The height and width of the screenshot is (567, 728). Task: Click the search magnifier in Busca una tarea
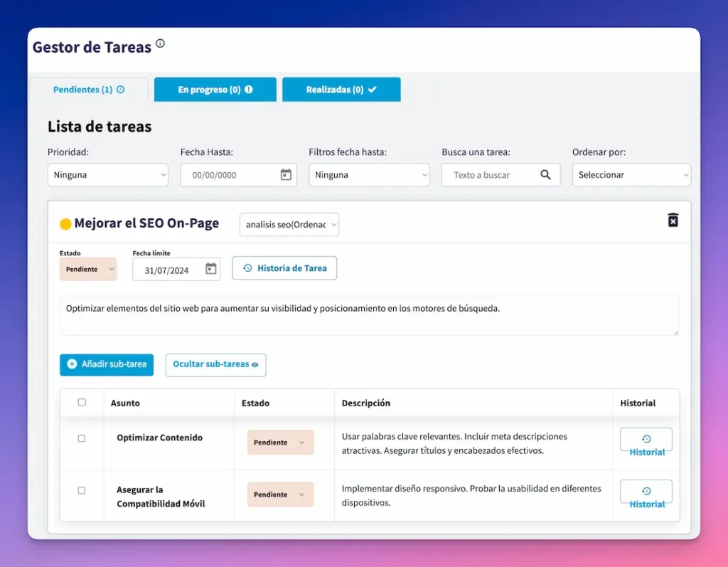tap(546, 174)
